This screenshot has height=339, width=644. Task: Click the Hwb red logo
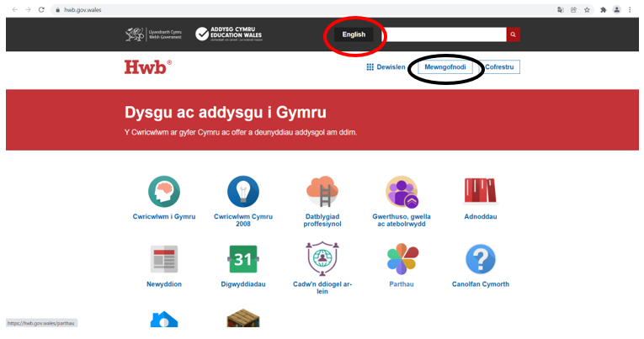[148, 67]
